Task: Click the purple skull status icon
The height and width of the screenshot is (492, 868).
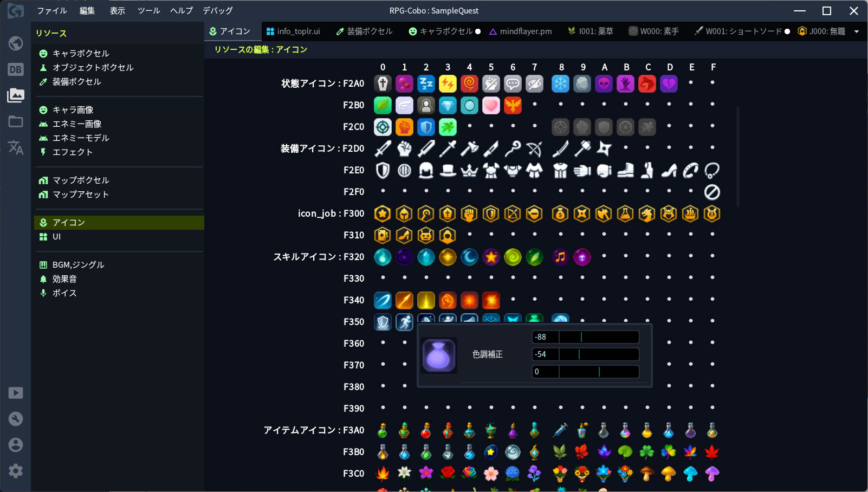Action: click(604, 83)
